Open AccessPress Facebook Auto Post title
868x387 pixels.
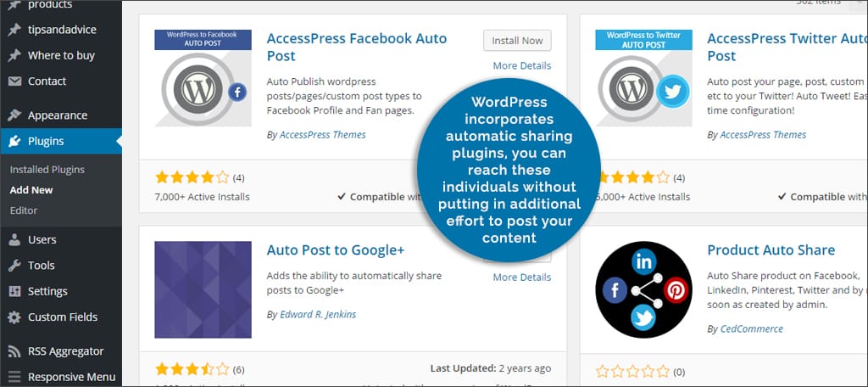[357, 48]
